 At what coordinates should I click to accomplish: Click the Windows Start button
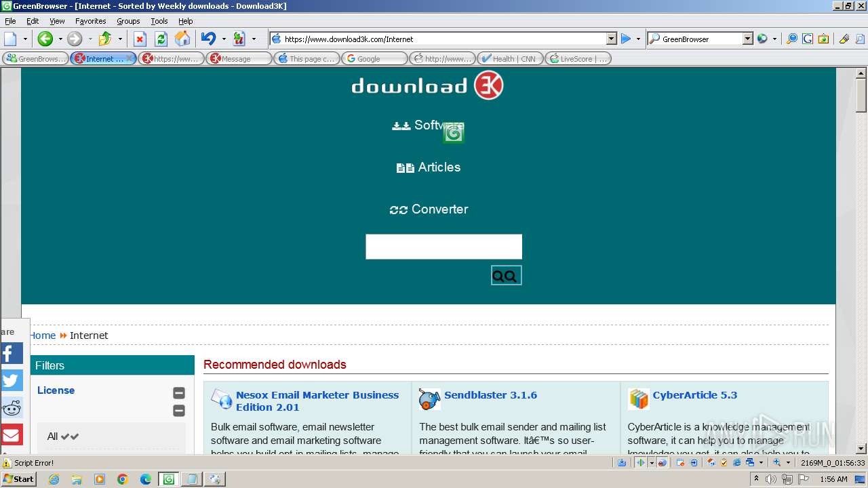point(18,479)
